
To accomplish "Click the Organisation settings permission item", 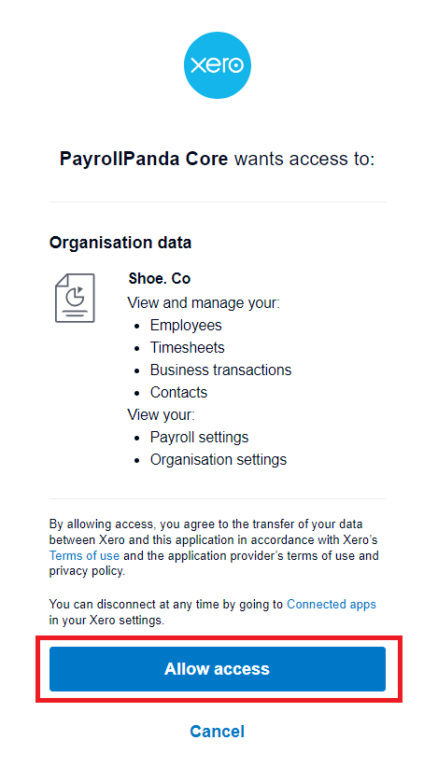I will point(218,459).
